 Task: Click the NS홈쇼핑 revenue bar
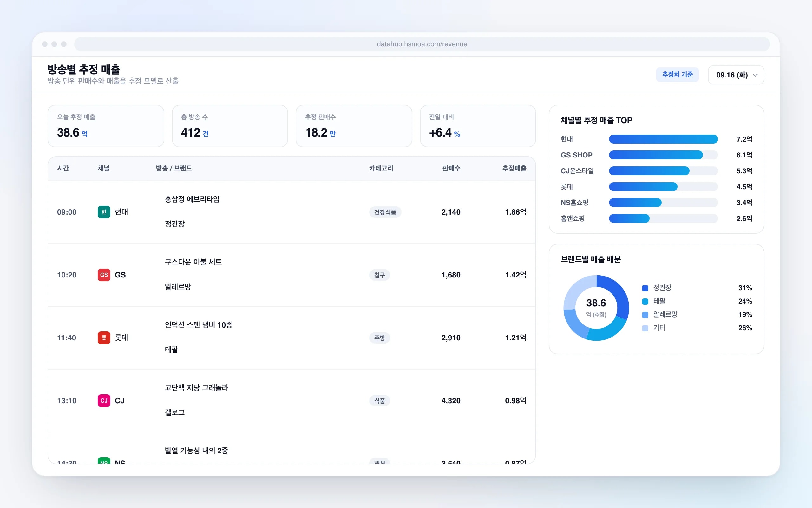[635, 203]
